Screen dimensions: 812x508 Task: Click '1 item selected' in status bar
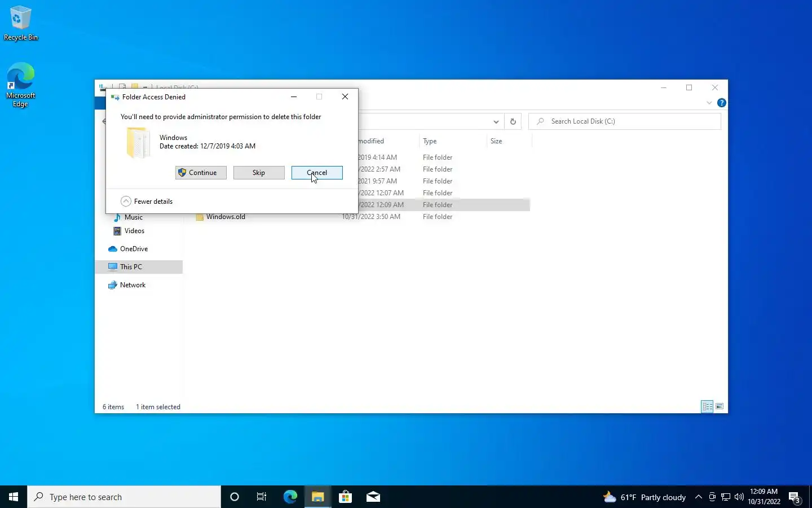coord(158,407)
